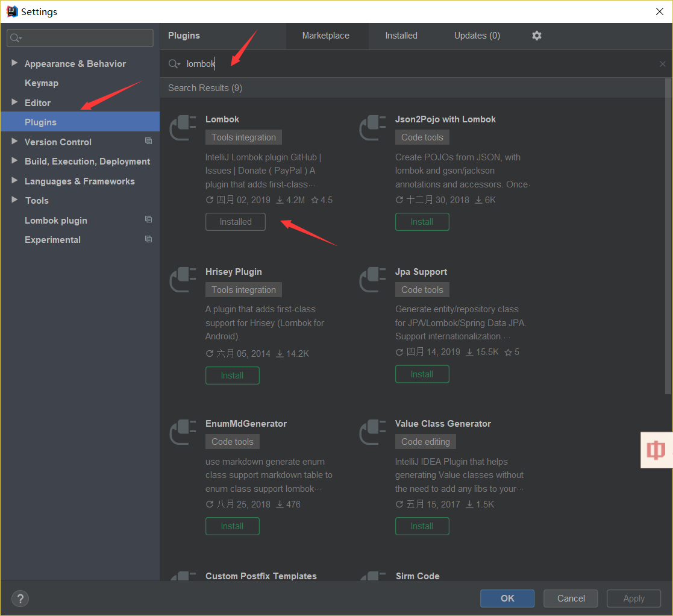The image size is (673, 616).
Task: Open the EnumMdGenerator title
Action: tap(246, 424)
